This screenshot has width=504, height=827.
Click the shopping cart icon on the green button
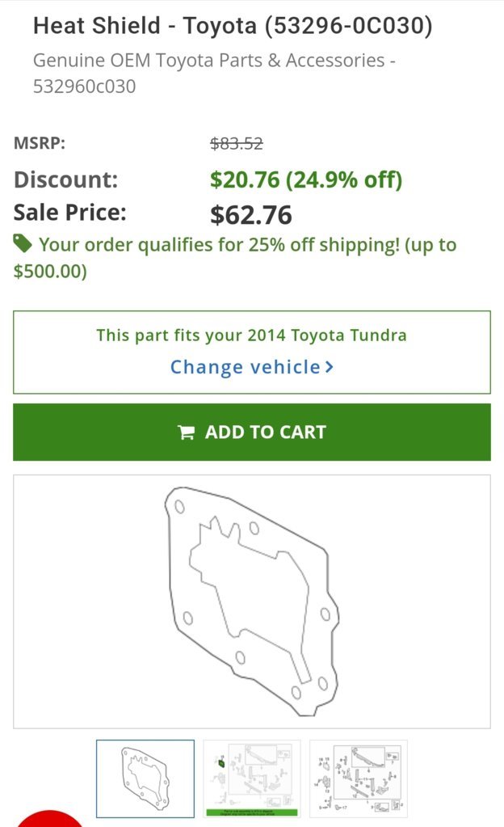click(186, 432)
